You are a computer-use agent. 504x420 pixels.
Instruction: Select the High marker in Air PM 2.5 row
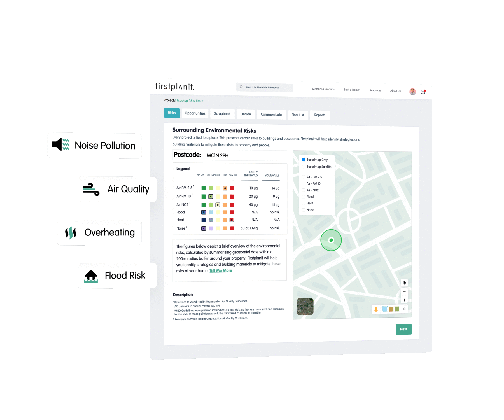225,188
